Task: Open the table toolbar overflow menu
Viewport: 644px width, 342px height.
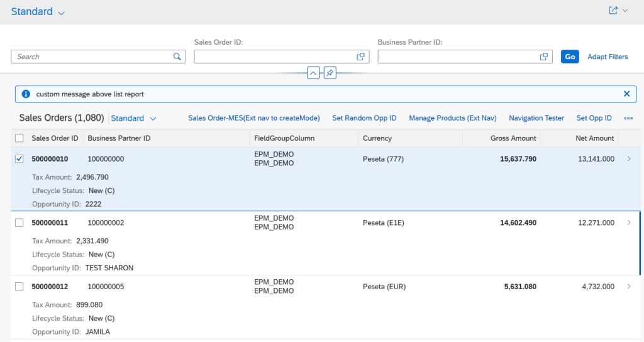Action: (x=628, y=118)
